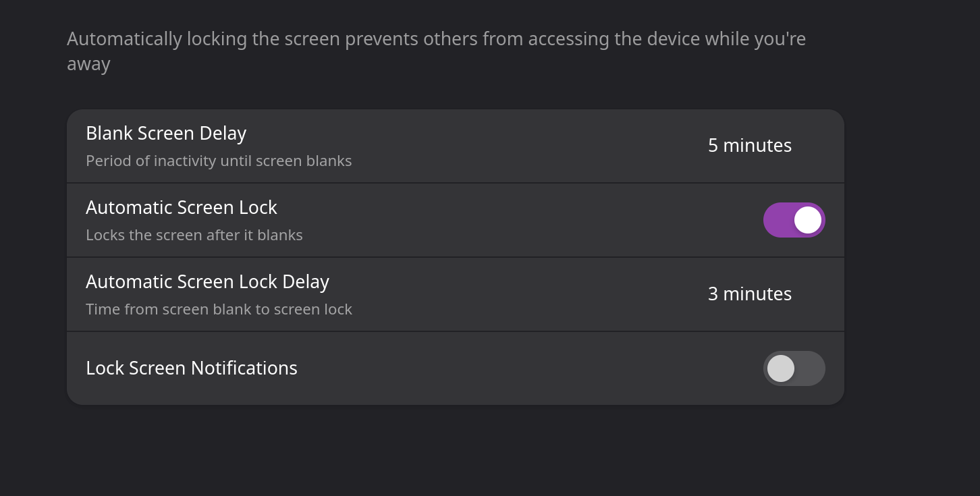This screenshot has height=496, width=980.
Task: Open the Automatic Screen Lock Delay '3 minutes' dropdown
Action: pyautogui.click(x=749, y=294)
